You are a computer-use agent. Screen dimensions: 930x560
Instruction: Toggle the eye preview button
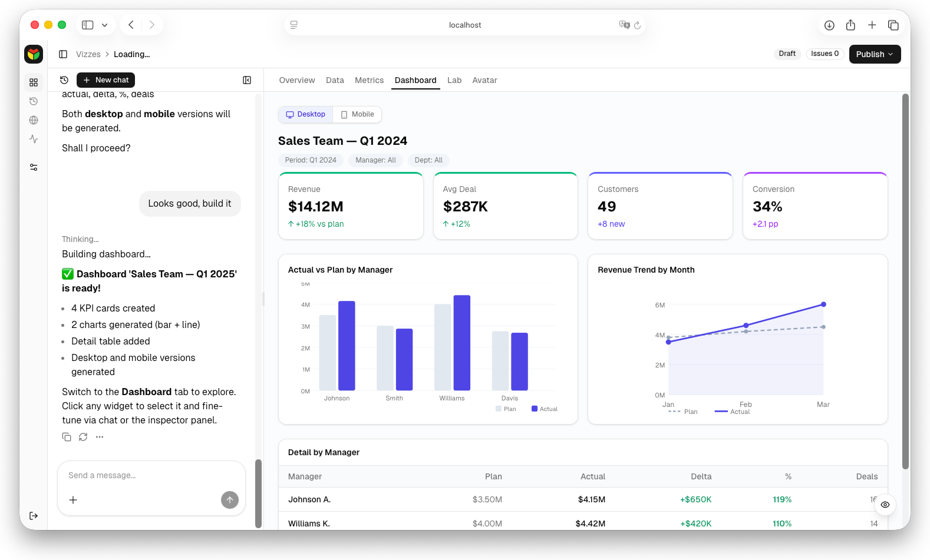(885, 505)
